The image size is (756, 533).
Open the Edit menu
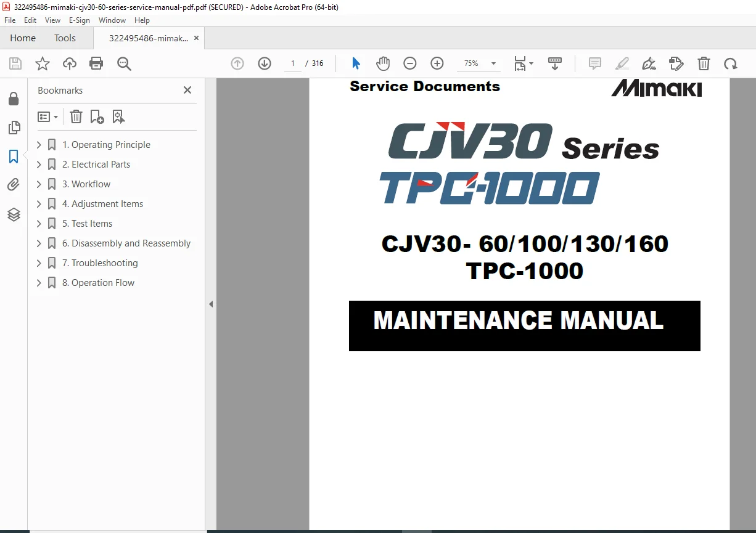pyautogui.click(x=30, y=20)
